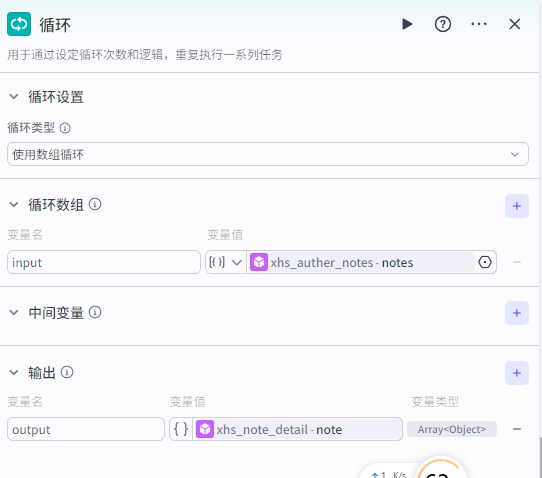The image size is (542, 478).
Task: Click the Array<Object> type tag
Action: (452, 429)
